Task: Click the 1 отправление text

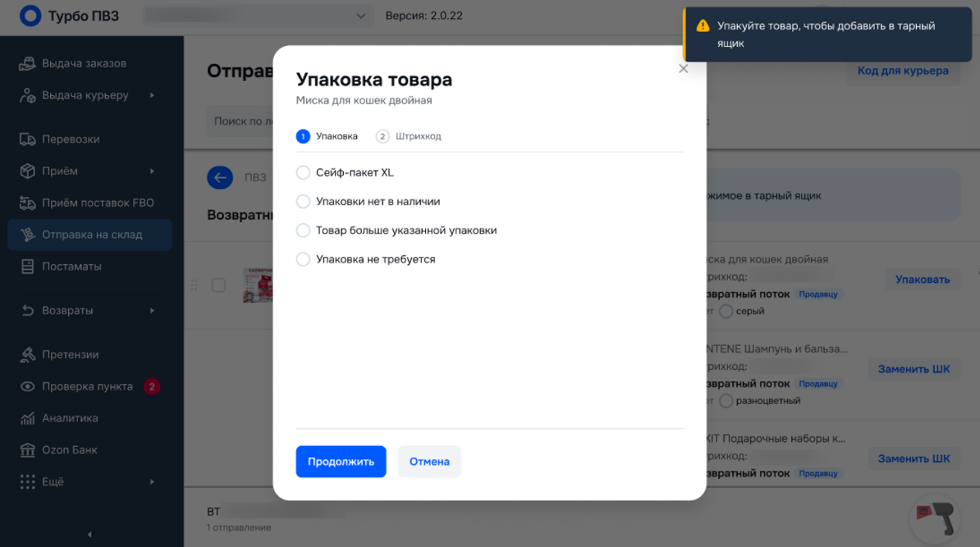Action: tap(239, 528)
